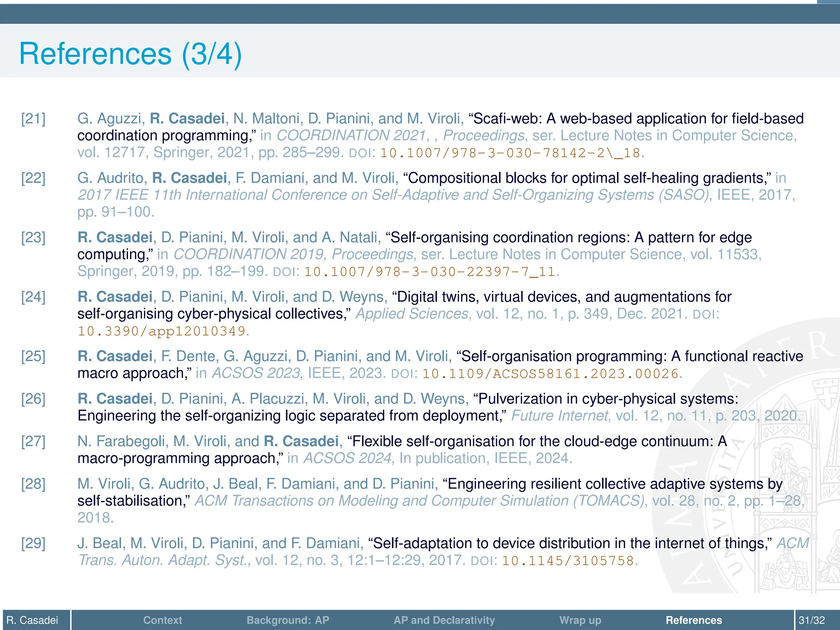
Task: Open the Background: AP section
Action: pyautogui.click(x=288, y=620)
